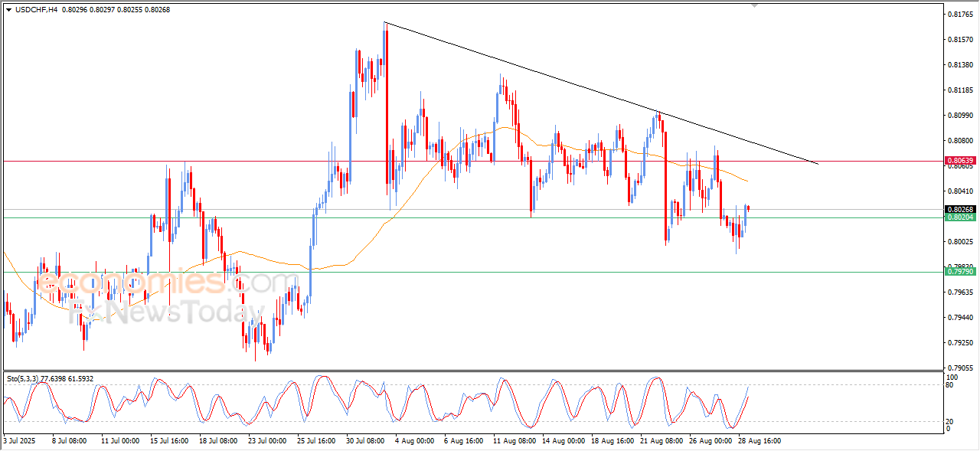Click the 18 Jul 08:00 time label
Viewport: 980px width, 451px height.
coord(218,442)
